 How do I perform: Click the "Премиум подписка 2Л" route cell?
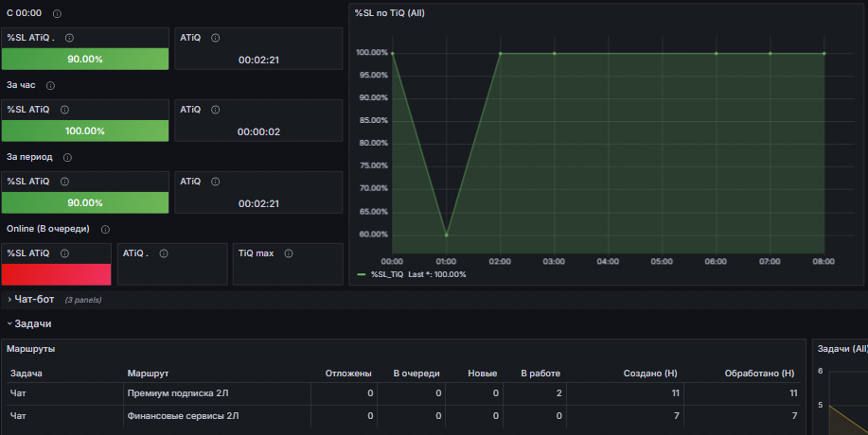[177, 392]
